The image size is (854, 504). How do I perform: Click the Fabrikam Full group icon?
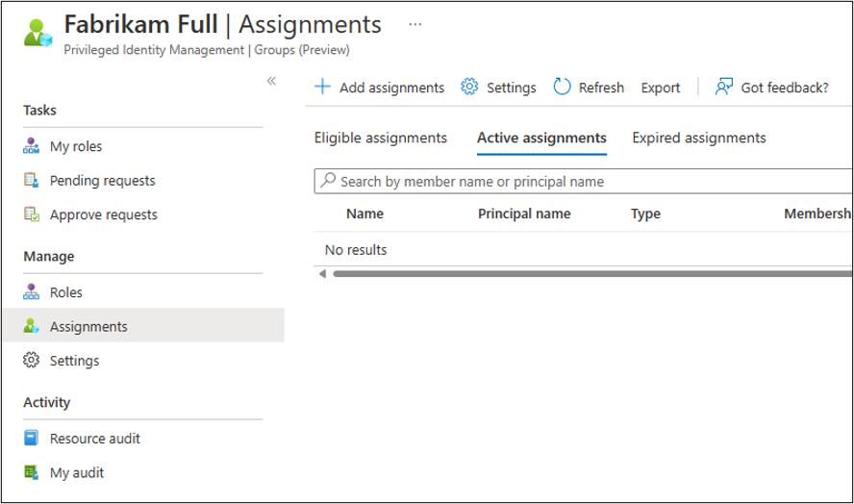[38, 29]
